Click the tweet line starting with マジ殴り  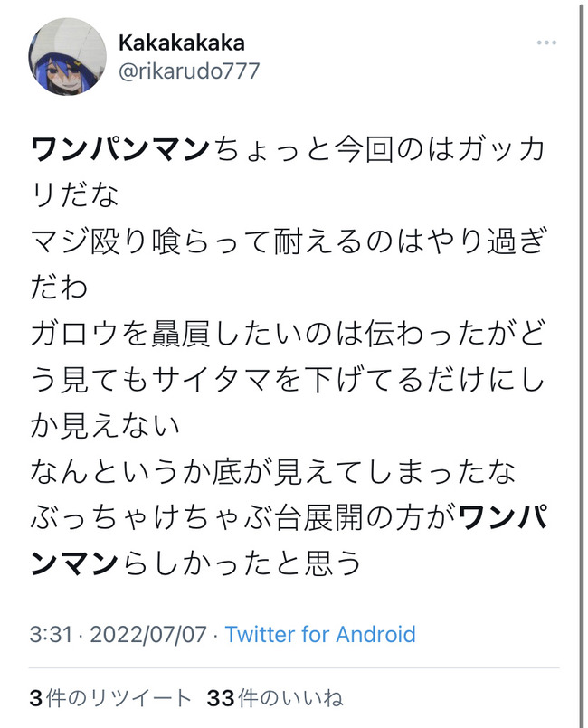[x=288, y=241]
